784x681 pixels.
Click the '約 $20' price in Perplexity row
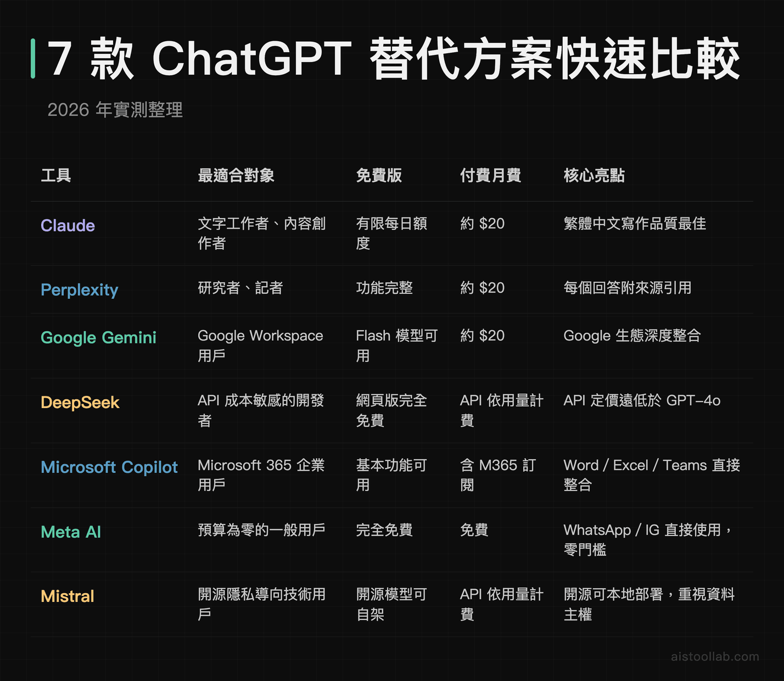click(x=482, y=288)
